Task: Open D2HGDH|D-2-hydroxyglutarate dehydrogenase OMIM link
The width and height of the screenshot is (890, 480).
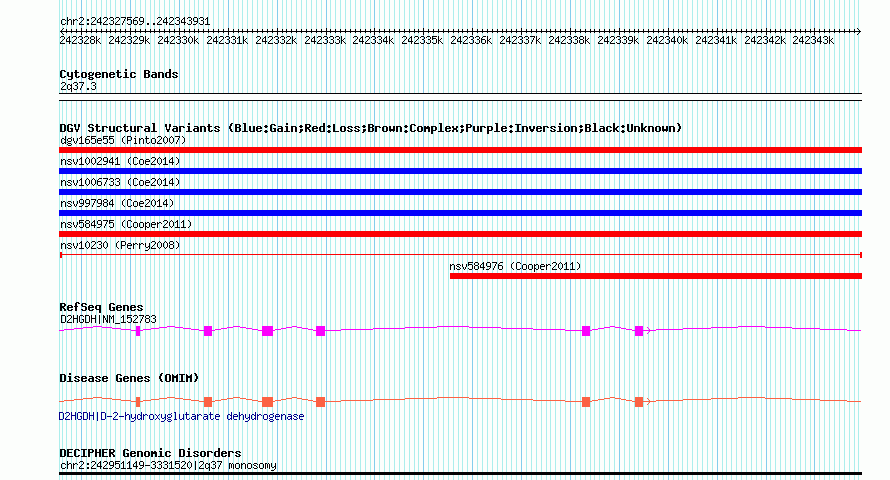Action: [182, 416]
